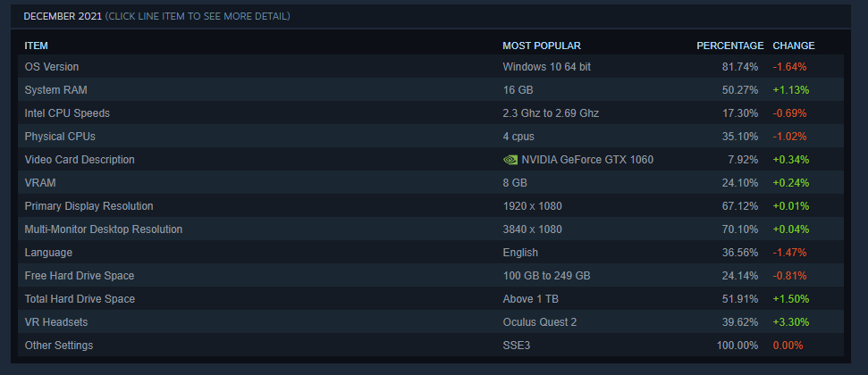Image resolution: width=868 pixels, height=375 pixels.
Task: Click the NVIDIA logo icon
Action: 510,160
